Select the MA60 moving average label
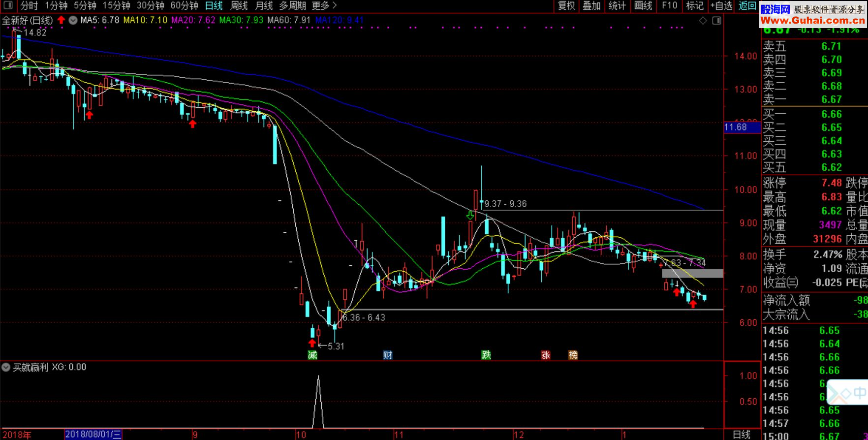868x440 pixels. pos(289,20)
